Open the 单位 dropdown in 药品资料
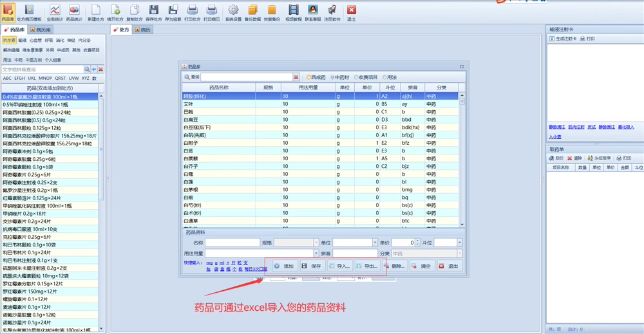 pyautogui.click(x=375, y=243)
